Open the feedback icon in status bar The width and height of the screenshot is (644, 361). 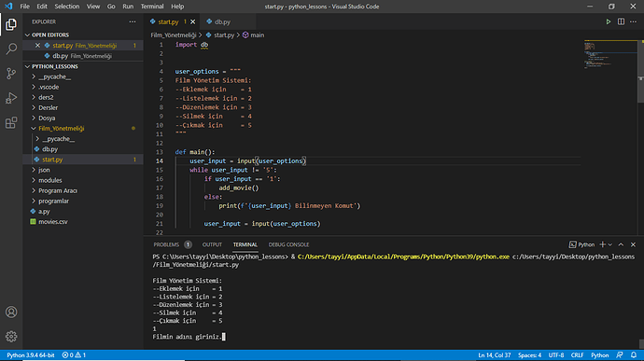620,354
